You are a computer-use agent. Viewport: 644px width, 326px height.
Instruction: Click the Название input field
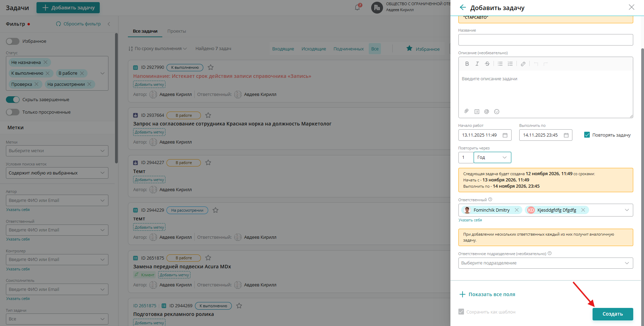tap(546, 40)
